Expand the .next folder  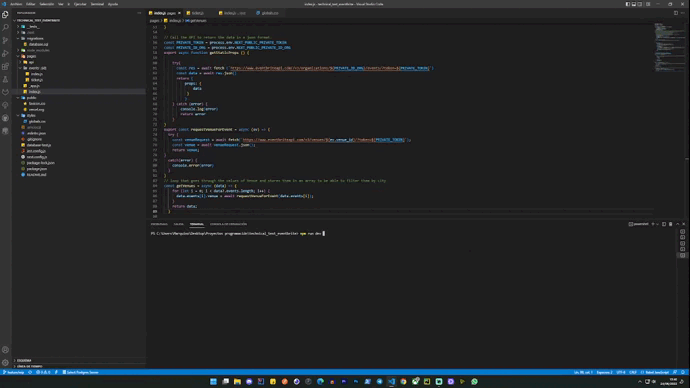[x=30, y=33]
